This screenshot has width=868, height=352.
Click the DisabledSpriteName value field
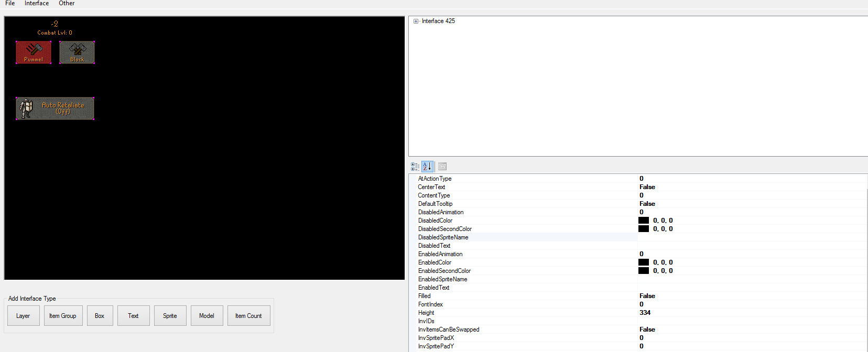[x=752, y=237]
